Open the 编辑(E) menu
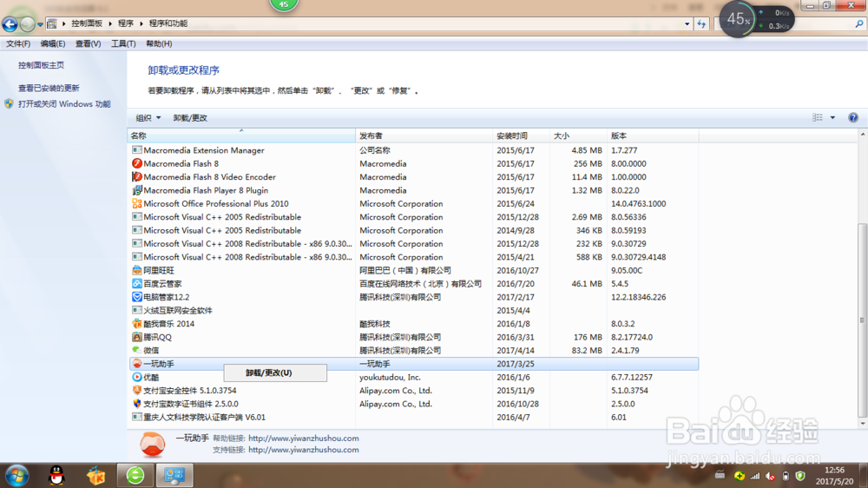 53,43
